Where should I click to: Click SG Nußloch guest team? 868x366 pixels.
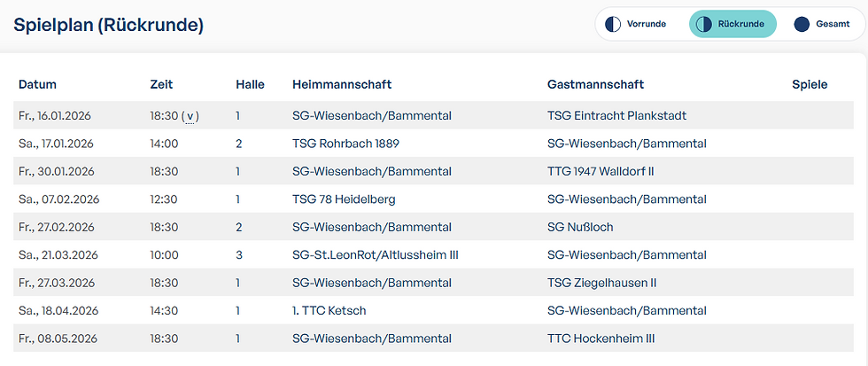point(580,227)
